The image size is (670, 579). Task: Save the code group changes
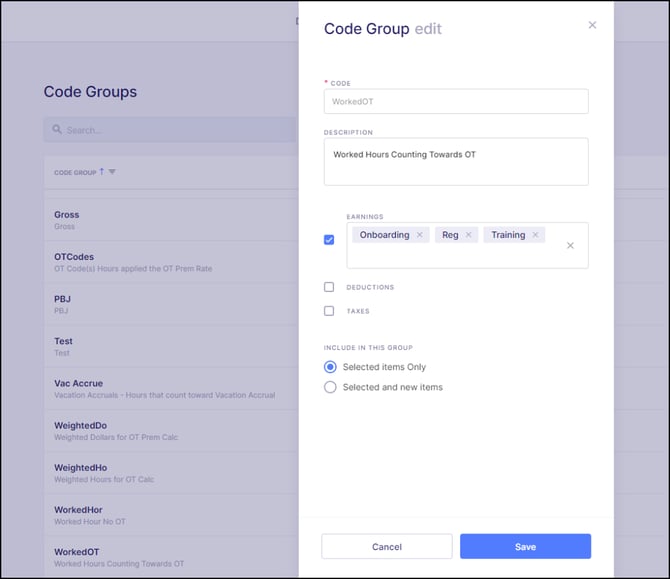point(525,547)
